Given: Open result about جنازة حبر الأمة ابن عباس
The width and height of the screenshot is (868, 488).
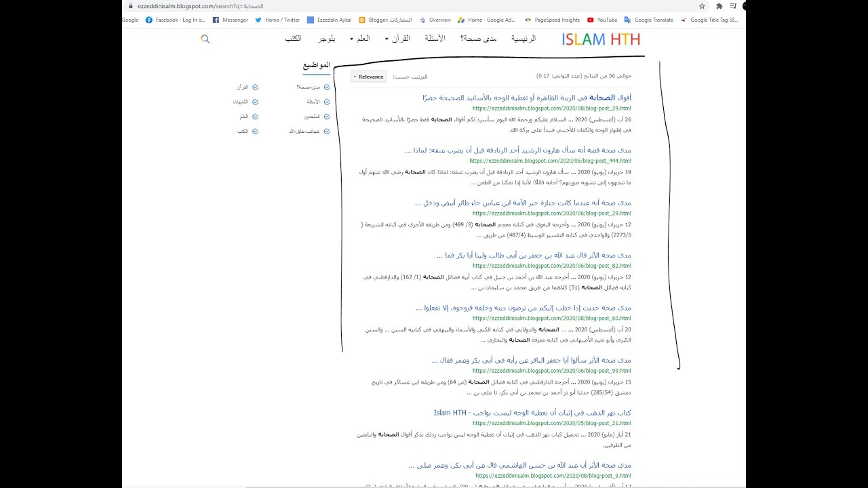Looking at the screenshot, I should pos(523,203).
